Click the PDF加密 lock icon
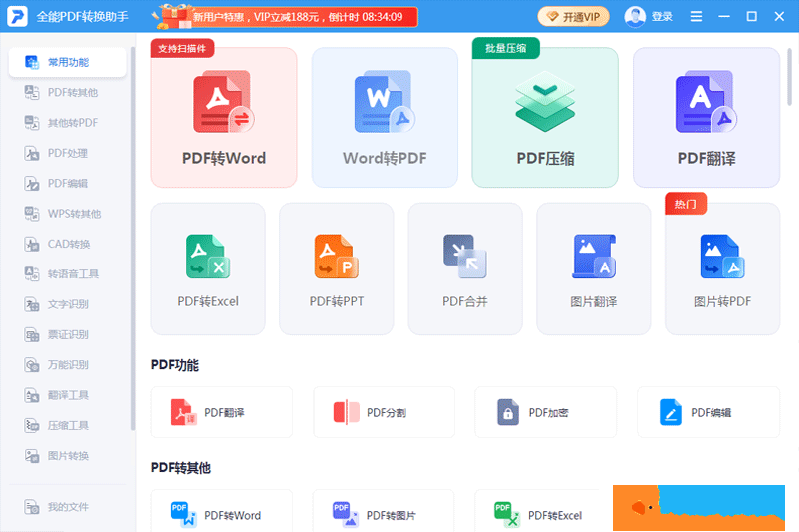Screen dimensions: 799x532 coord(508,412)
